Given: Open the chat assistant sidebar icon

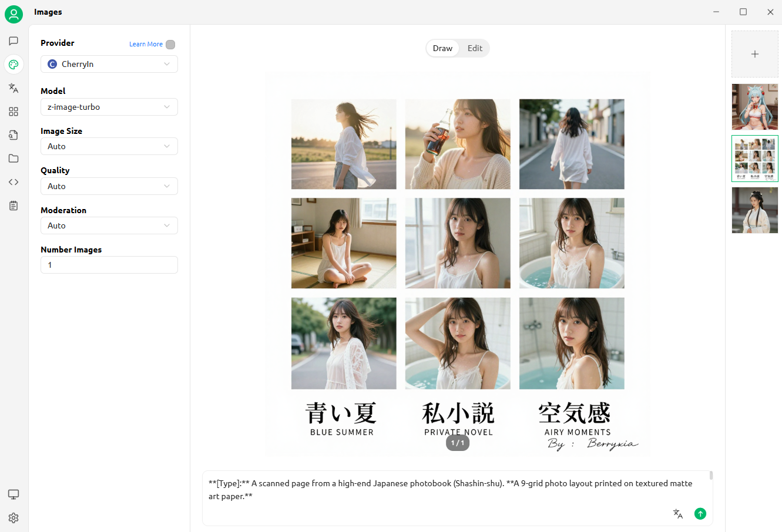Looking at the screenshot, I should (x=14, y=41).
